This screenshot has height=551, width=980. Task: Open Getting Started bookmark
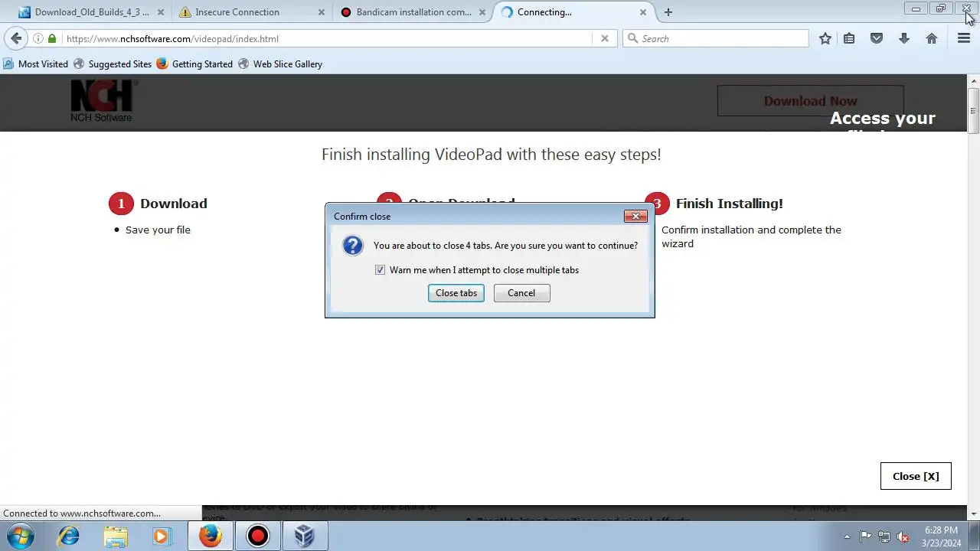(194, 64)
